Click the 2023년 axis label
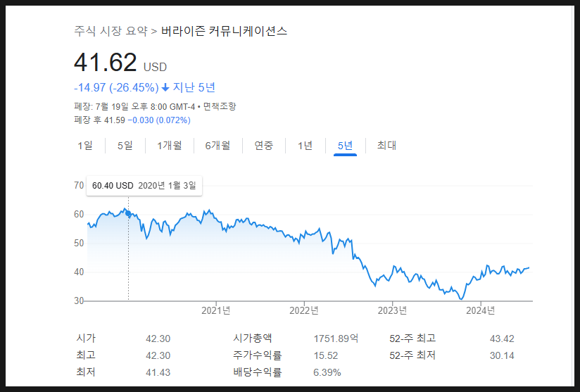The image size is (580, 392). coord(393,310)
